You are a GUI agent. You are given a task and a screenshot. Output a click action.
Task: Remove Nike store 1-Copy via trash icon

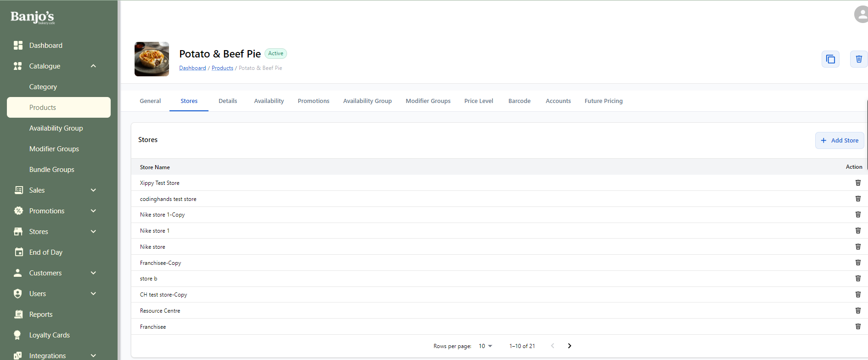857,215
